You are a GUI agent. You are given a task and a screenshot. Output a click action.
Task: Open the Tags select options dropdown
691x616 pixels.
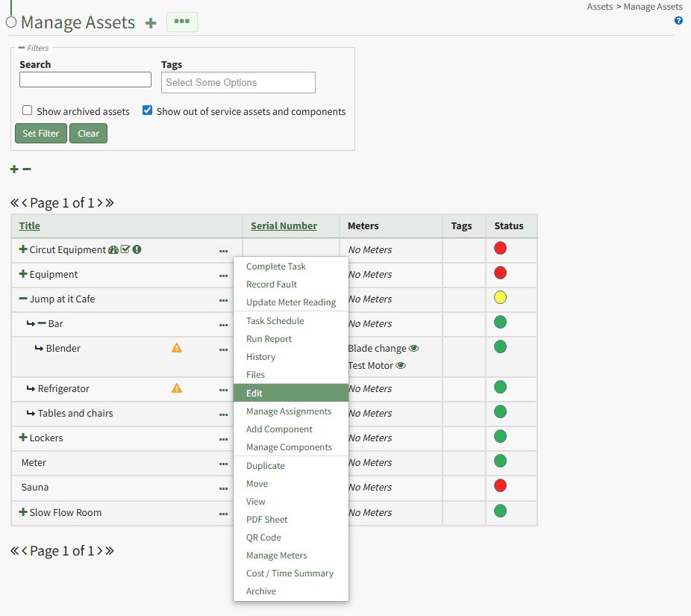[x=238, y=82]
